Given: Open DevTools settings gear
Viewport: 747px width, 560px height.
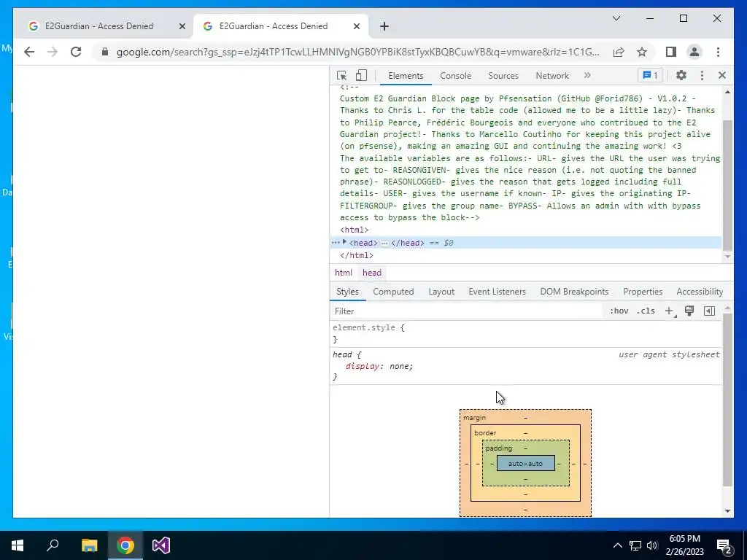Looking at the screenshot, I should tap(681, 75).
